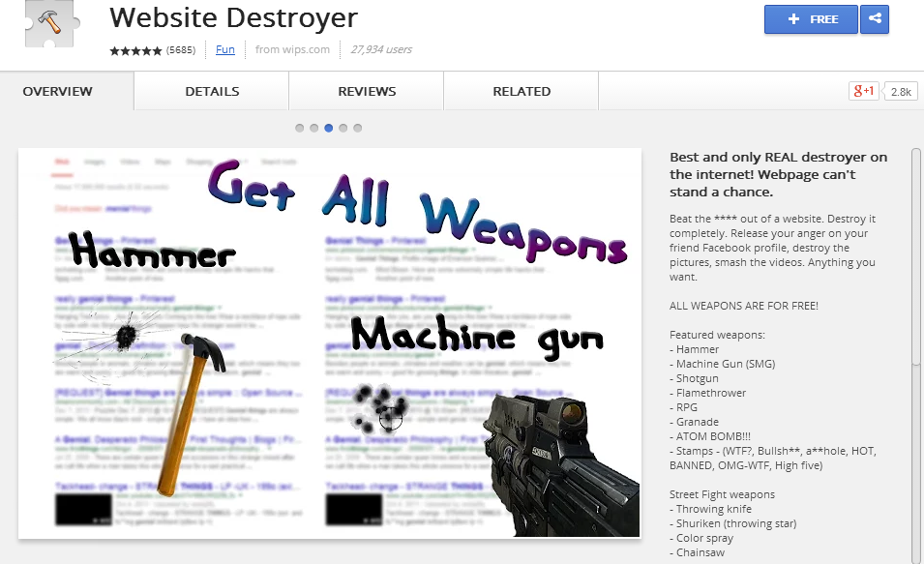Select the first screenshot carousel dot
Image resolution: width=924 pixels, height=564 pixels.
coord(299,128)
